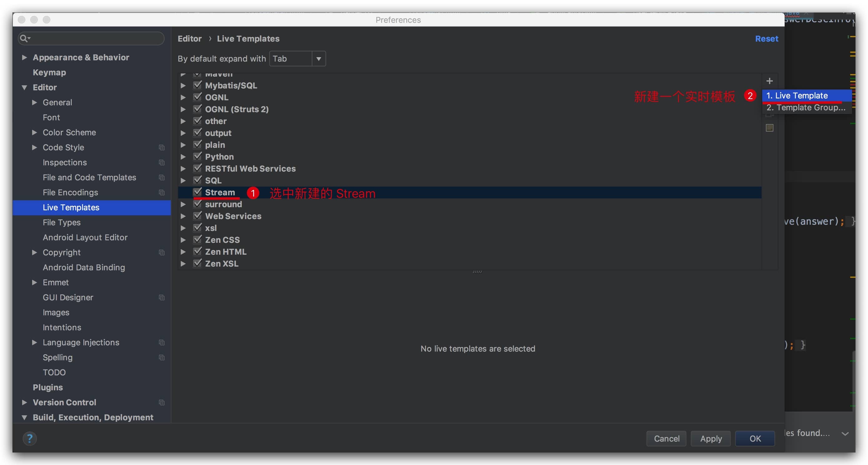Viewport: 868px width, 465px height.
Task: Click the search magnifier icon
Action: pos(24,38)
